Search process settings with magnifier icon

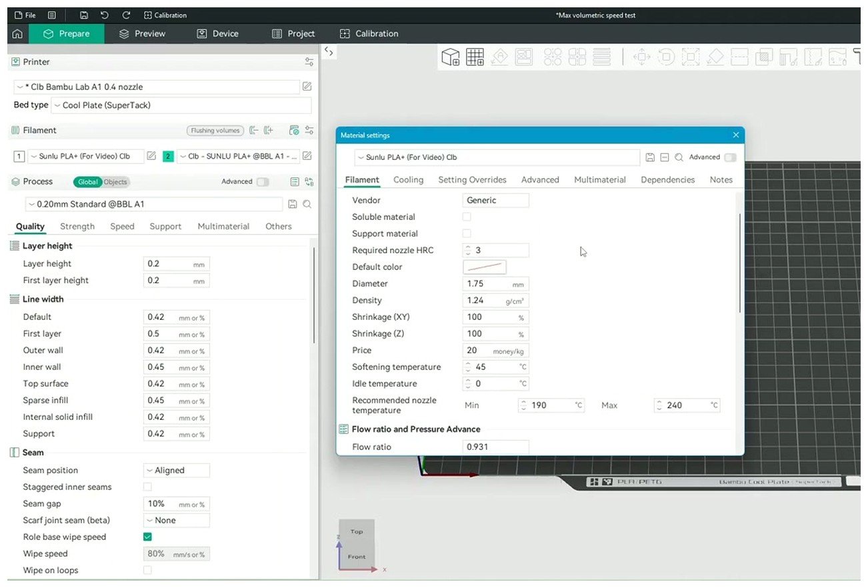[x=307, y=205]
